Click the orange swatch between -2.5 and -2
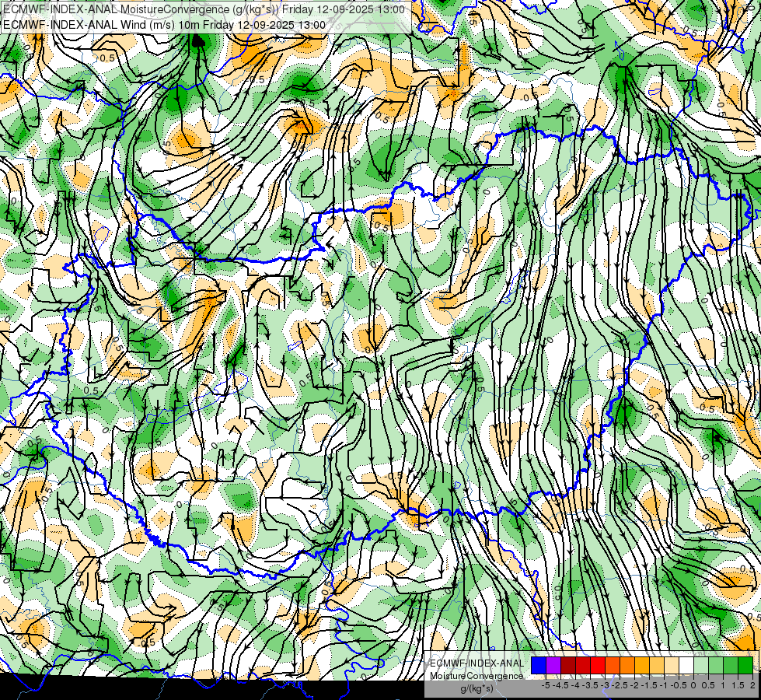This screenshot has width=761, height=700. [627, 666]
